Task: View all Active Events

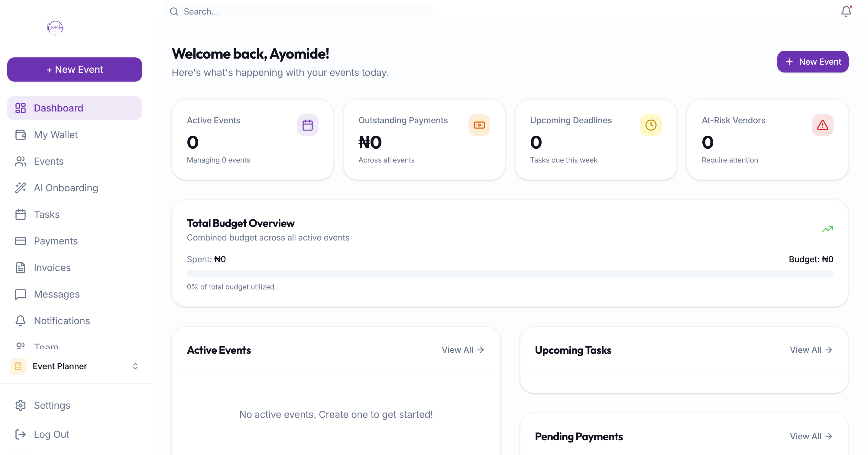Action: (463, 350)
